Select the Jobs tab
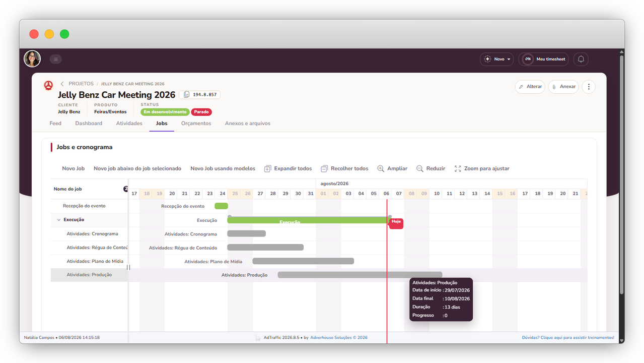The width and height of the screenshot is (644, 363). point(162,124)
